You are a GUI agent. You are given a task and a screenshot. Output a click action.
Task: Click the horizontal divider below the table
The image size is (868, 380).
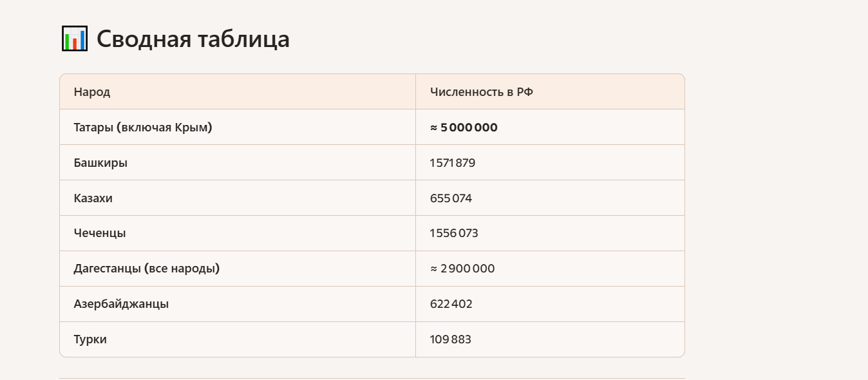[x=372, y=378]
